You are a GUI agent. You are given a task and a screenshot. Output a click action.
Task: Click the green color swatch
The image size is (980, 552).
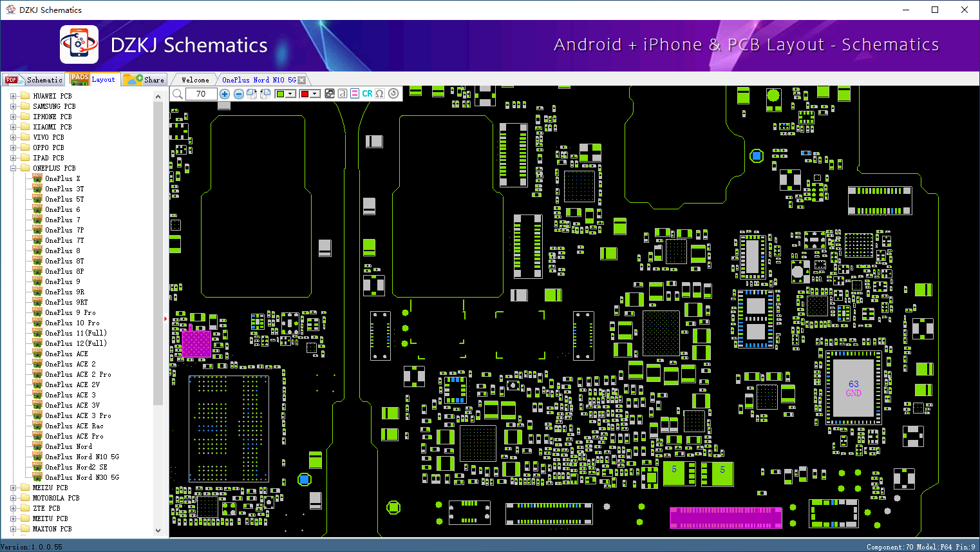click(x=280, y=94)
